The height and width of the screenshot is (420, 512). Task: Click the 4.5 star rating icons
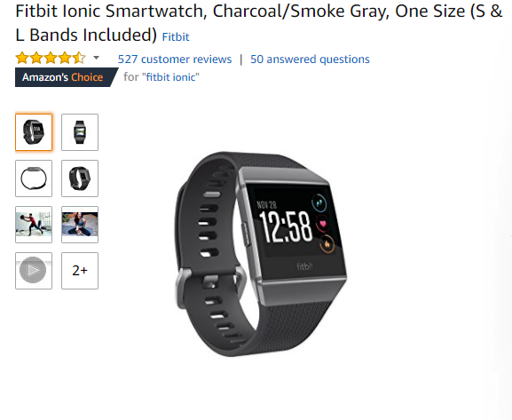[51, 59]
